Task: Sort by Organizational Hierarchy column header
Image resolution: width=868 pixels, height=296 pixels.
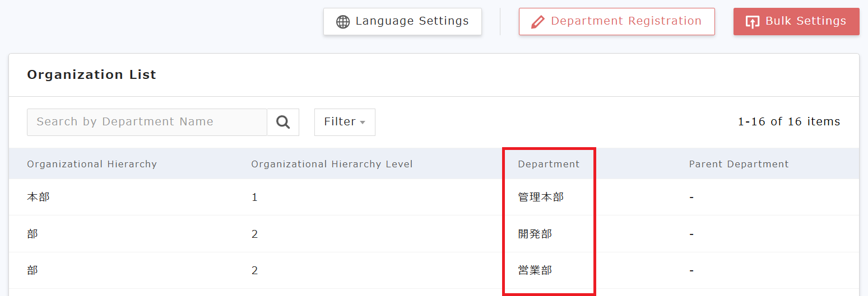Action: click(92, 164)
